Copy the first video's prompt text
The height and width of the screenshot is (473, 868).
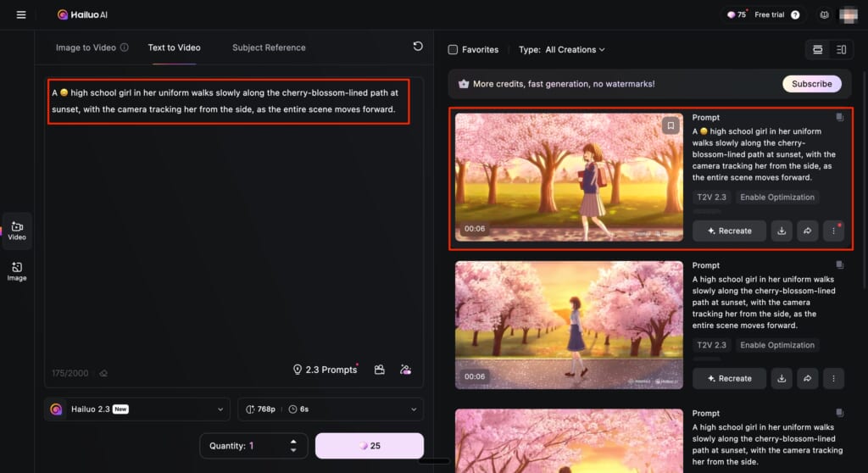tap(838, 118)
